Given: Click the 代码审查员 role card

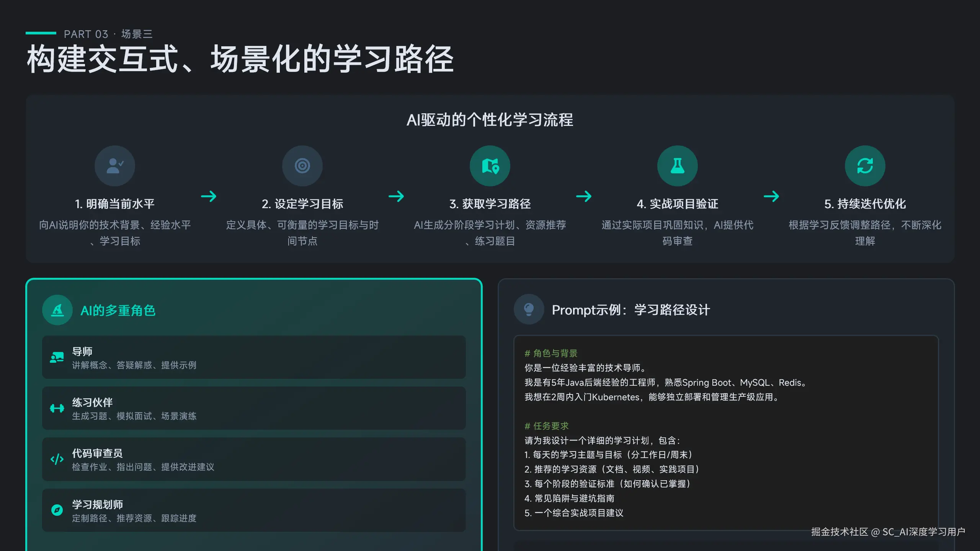Looking at the screenshot, I should tap(254, 459).
